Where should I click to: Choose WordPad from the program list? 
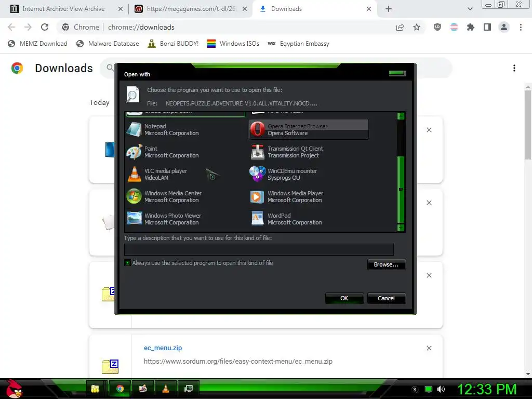point(309,219)
